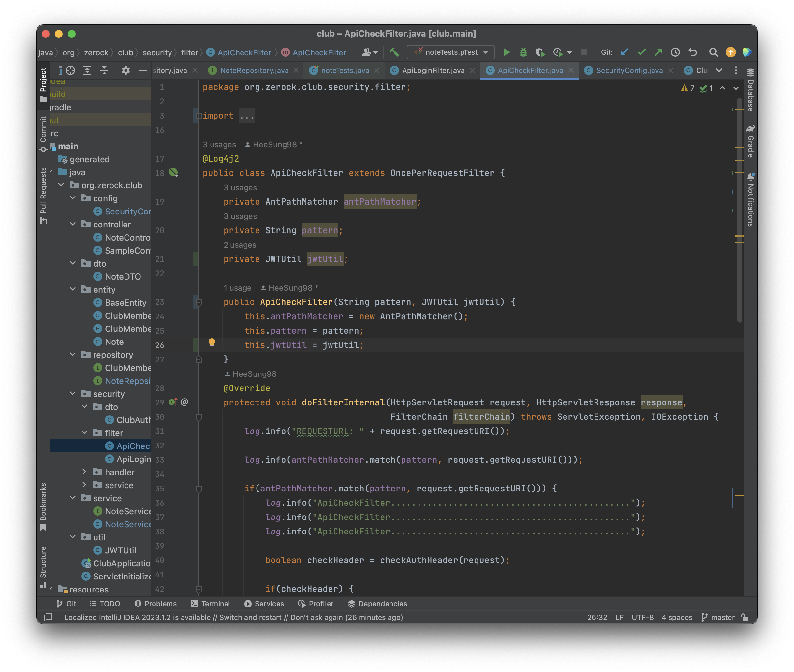Open the Dependencies tool window
Viewport: 794px width, 672px height.
[377, 604]
